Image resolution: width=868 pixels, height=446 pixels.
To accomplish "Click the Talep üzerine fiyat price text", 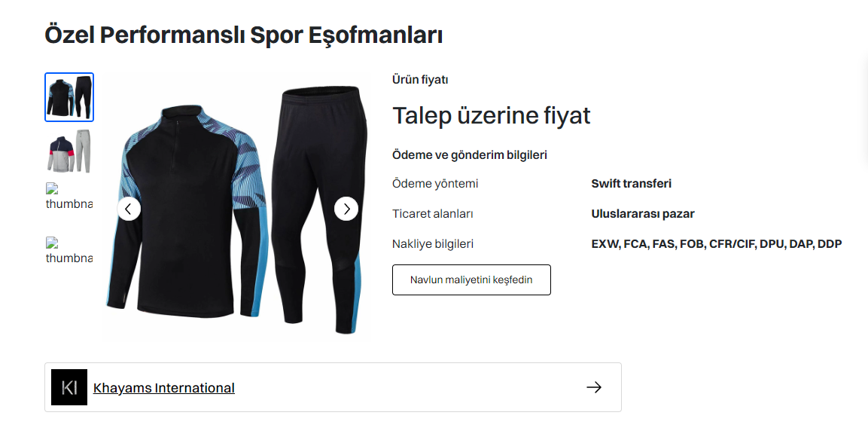I will coord(492,116).
